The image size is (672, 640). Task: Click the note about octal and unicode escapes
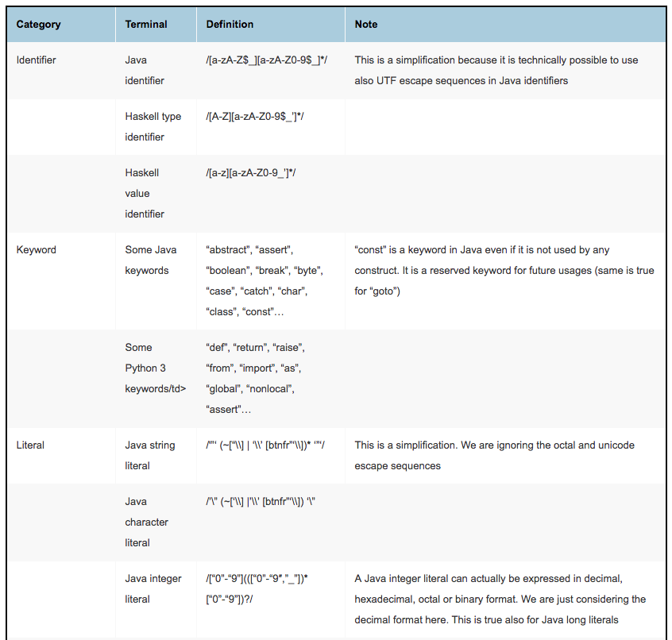click(x=494, y=455)
